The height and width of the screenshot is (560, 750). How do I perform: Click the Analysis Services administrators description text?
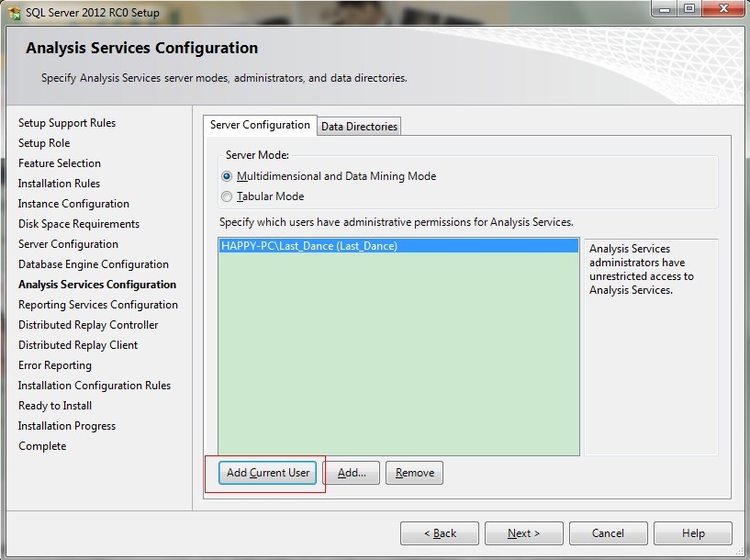[641, 269]
